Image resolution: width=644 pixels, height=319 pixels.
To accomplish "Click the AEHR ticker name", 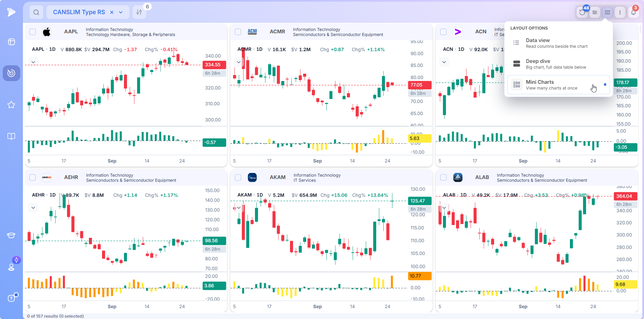I will [x=71, y=177].
